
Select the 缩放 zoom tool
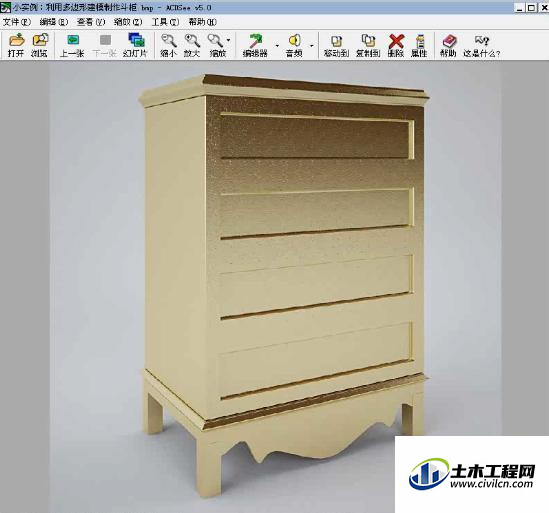click(216, 45)
